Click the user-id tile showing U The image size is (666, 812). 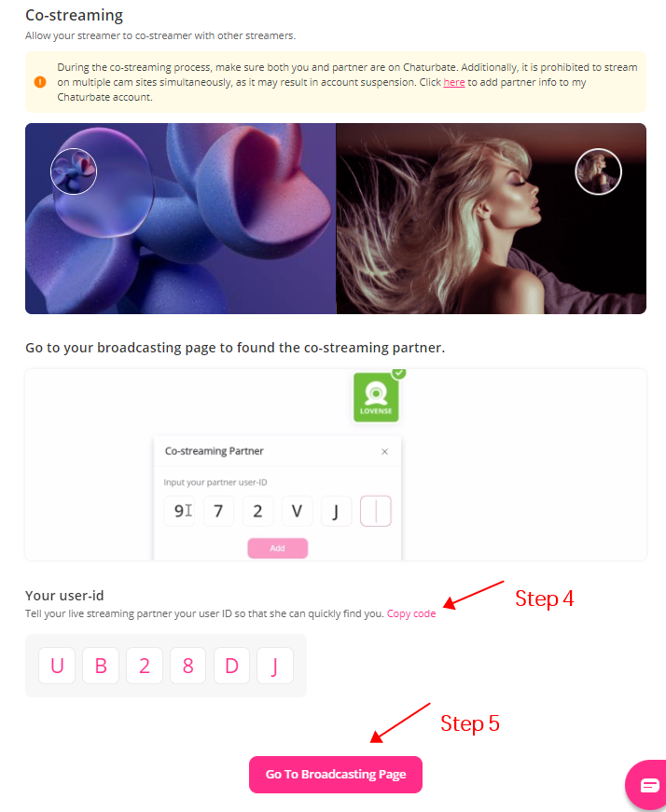[x=57, y=666]
